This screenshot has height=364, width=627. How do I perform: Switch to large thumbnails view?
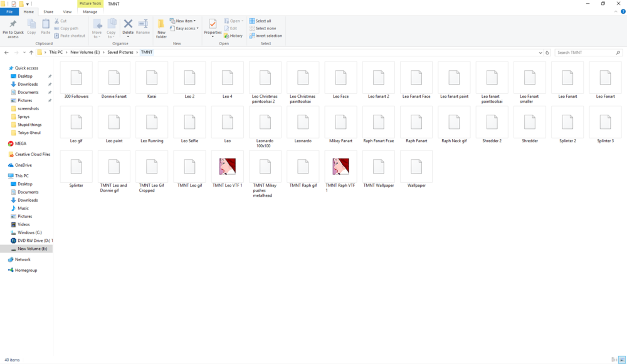[x=622, y=360]
